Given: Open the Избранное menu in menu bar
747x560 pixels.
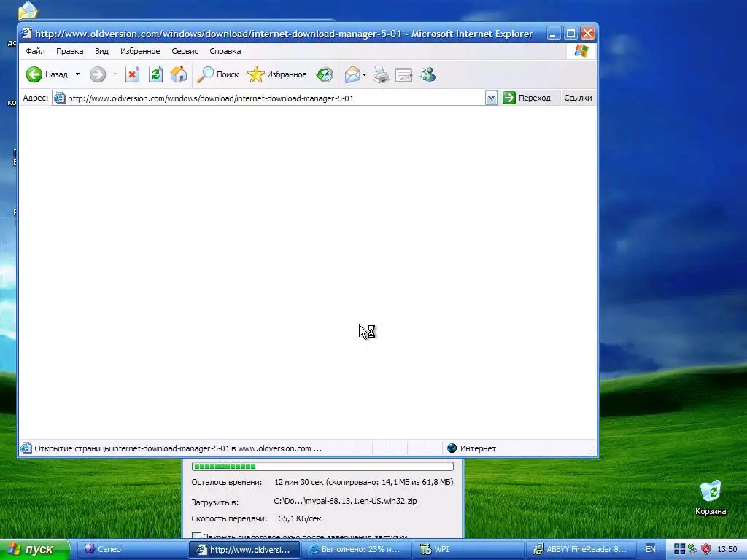Looking at the screenshot, I should [x=140, y=51].
